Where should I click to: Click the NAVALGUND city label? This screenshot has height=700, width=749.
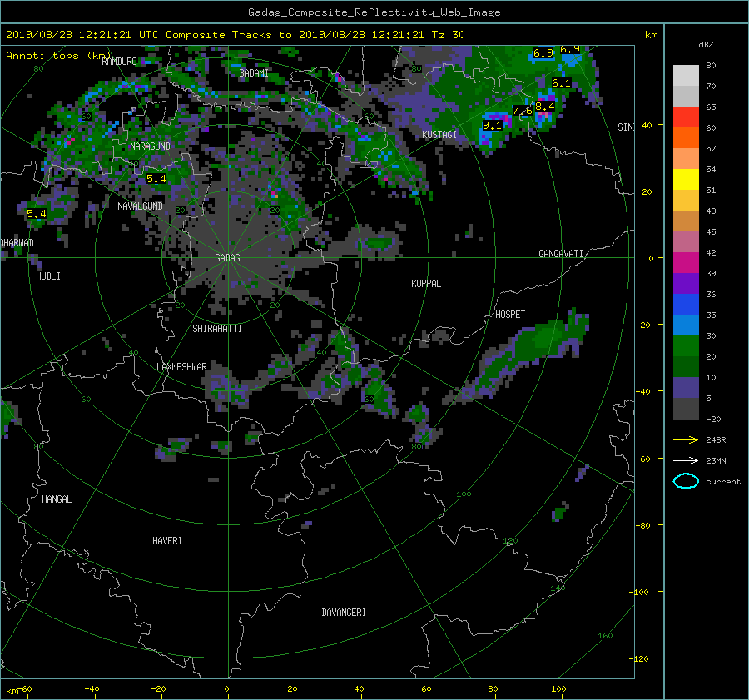(140, 206)
